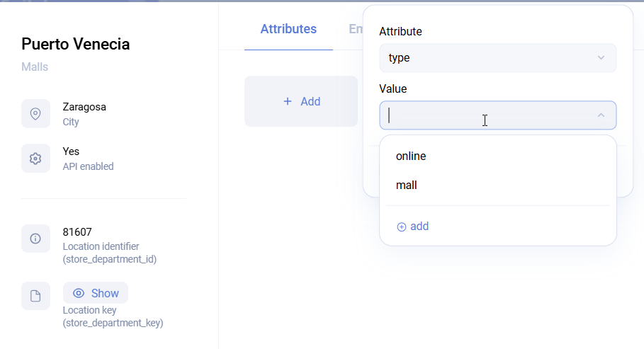Screen dimensions: 644x349
Task: Click the Malls label under the title
Action: pyautogui.click(x=35, y=67)
